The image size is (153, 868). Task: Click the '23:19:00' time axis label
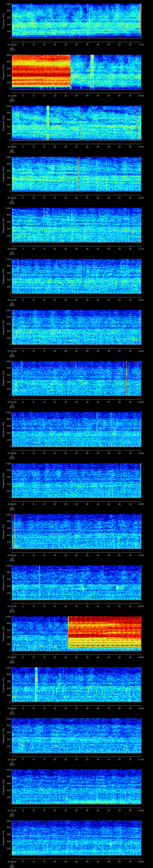pos(12,198)
